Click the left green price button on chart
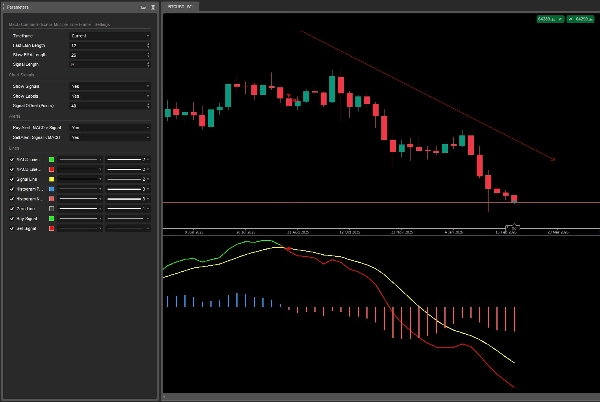600x402 pixels. [x=550, y=19]
